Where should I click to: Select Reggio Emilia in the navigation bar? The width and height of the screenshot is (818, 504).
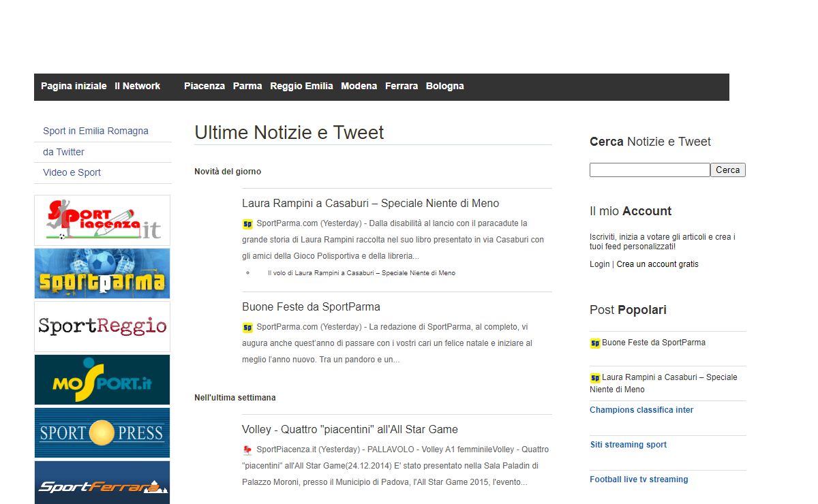point(301,86)
